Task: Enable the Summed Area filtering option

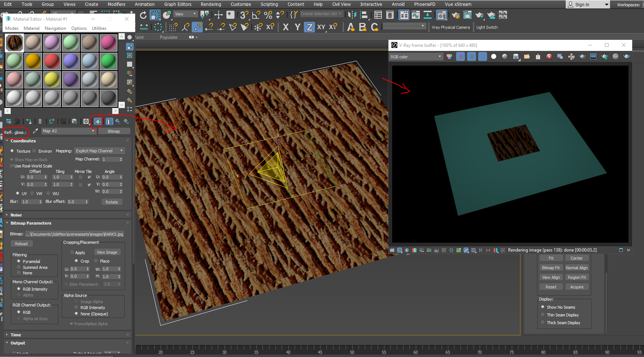Action: point(19,267)
